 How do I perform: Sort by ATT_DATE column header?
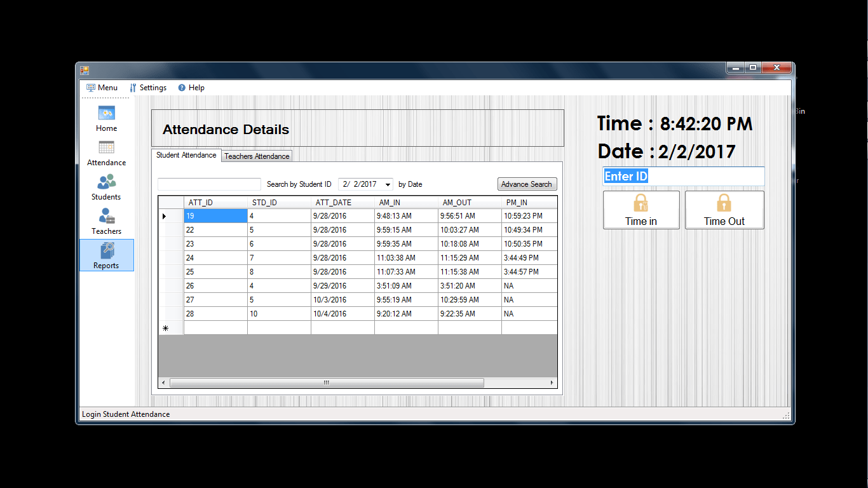[x=342, y=203]
